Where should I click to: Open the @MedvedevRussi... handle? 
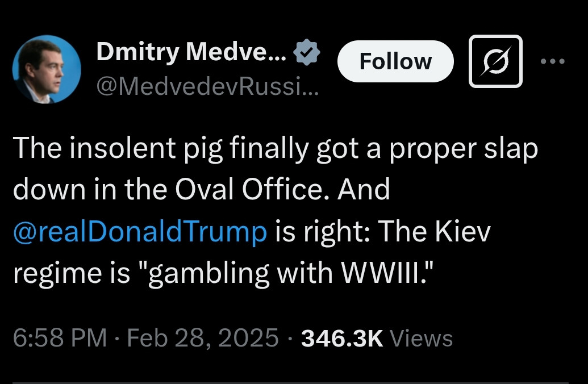click(207, 86)
